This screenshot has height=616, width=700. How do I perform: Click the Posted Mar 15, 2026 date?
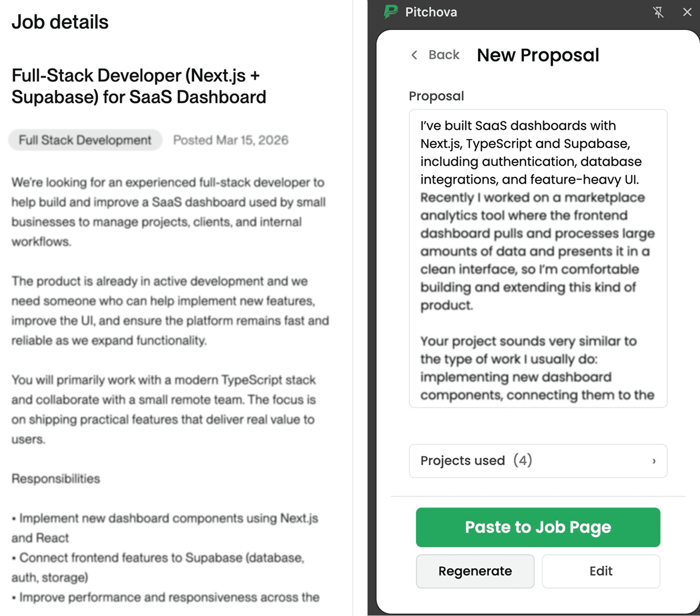point(230,140)
